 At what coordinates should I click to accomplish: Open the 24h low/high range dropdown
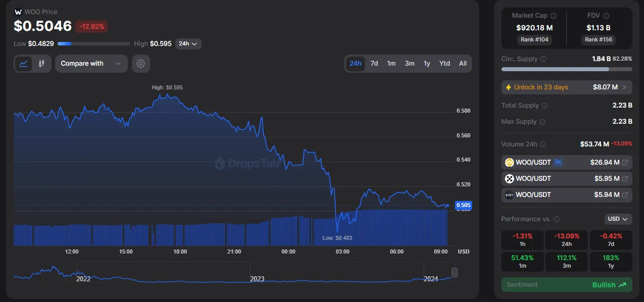click(x=189, y=44)
